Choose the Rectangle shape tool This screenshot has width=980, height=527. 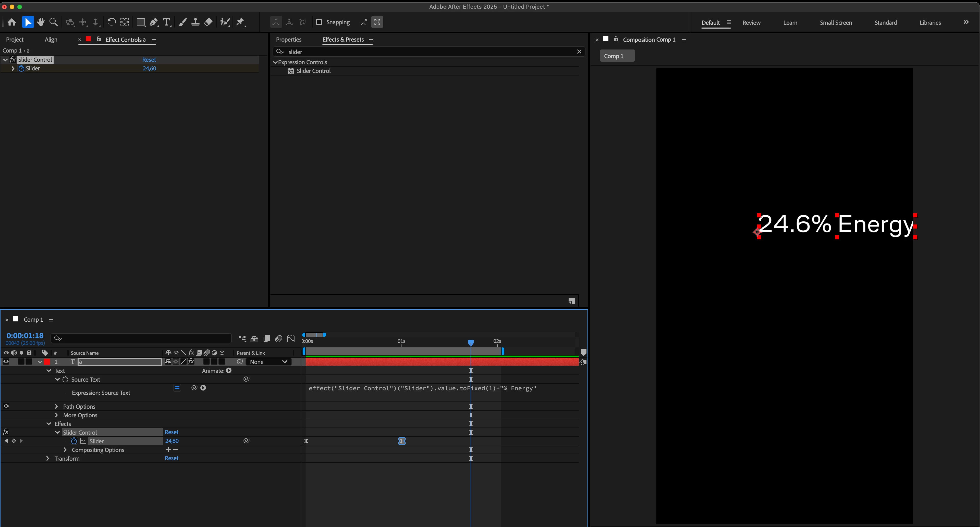tap(140, 22)
